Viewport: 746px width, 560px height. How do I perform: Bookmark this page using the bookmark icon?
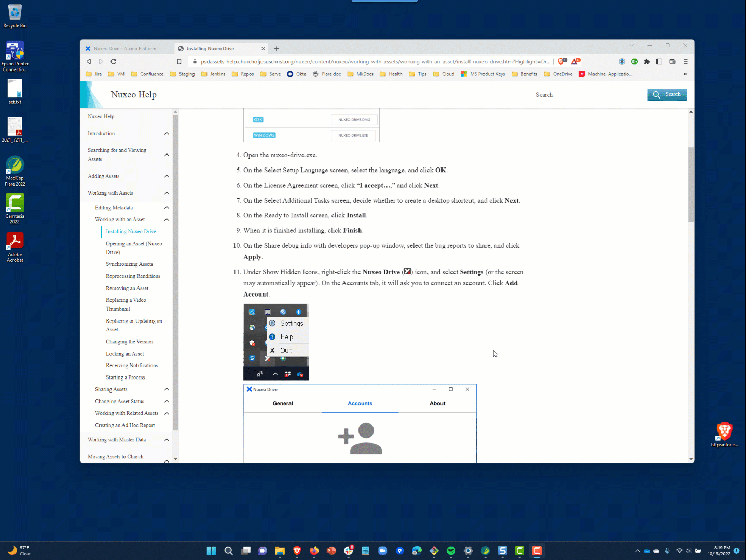(x=179, y=61)
